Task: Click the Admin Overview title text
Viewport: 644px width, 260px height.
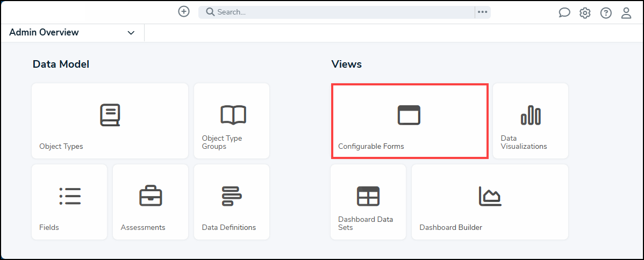Action: [x=44, y=32]
